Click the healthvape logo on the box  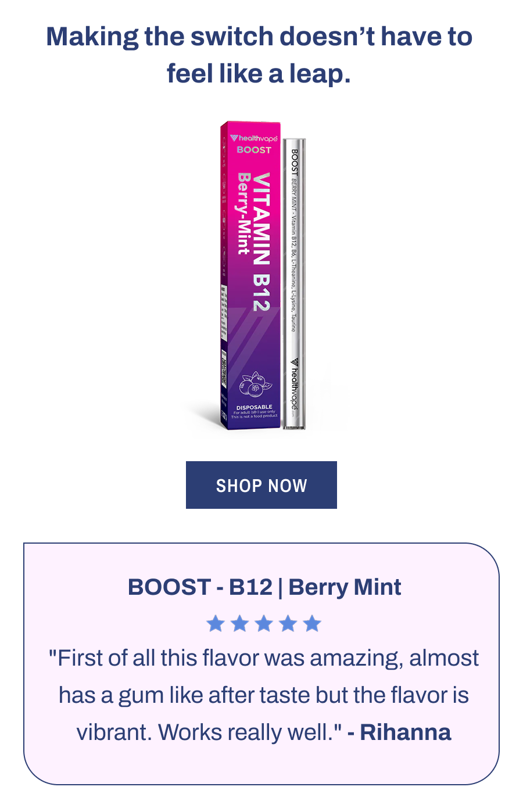[255, 138]
